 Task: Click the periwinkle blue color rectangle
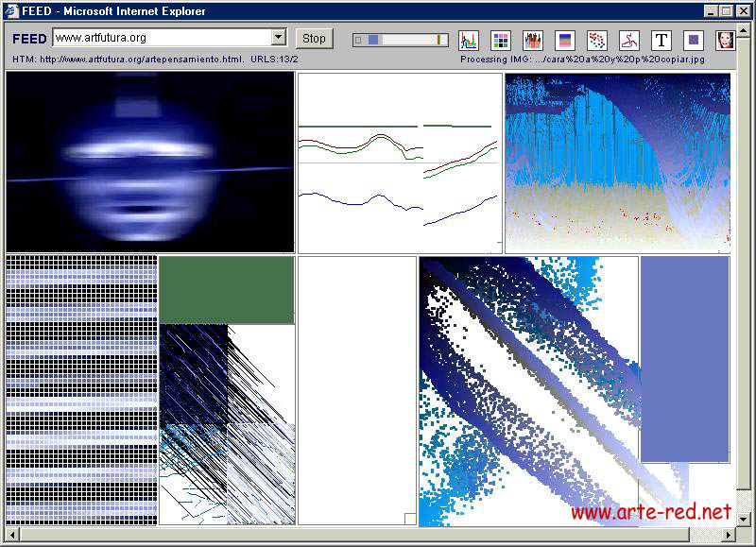685,359
